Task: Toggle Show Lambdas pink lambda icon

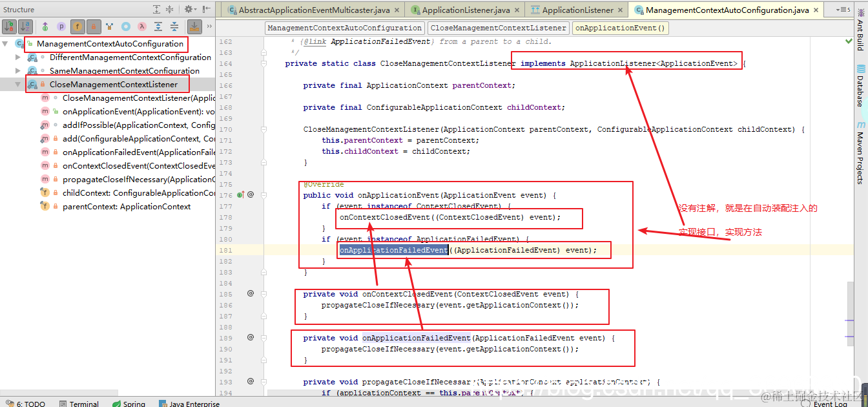Action: point(142,26)
